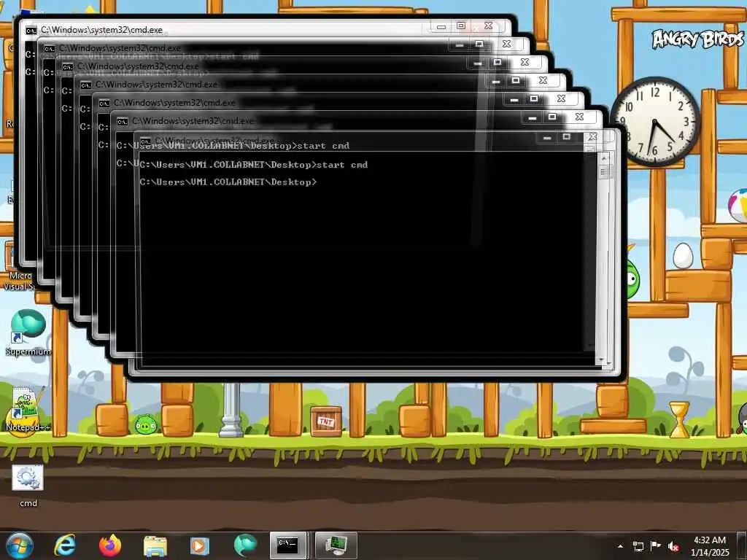Click the rearmost cmd window title text

[101, 30]
